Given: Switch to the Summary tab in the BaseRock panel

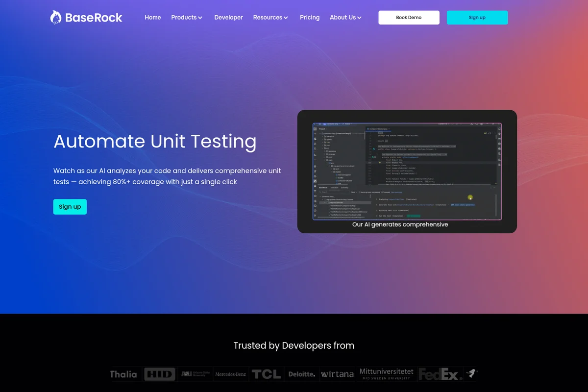Looking at the screenshot, I should (x=343, y=188).
